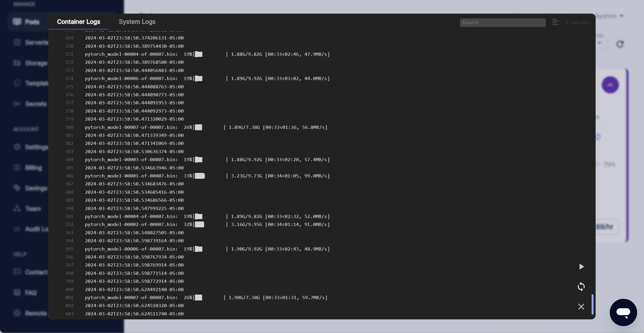Screen dimensions: 644x333
Task: Click line number 403 in the gutter
Action: coord(69,314)
